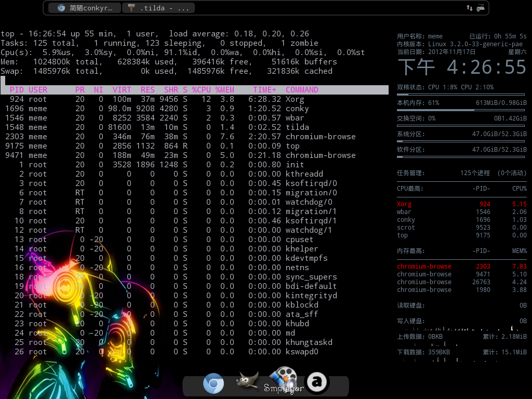Click the VIRT column header

coord(122,90)
